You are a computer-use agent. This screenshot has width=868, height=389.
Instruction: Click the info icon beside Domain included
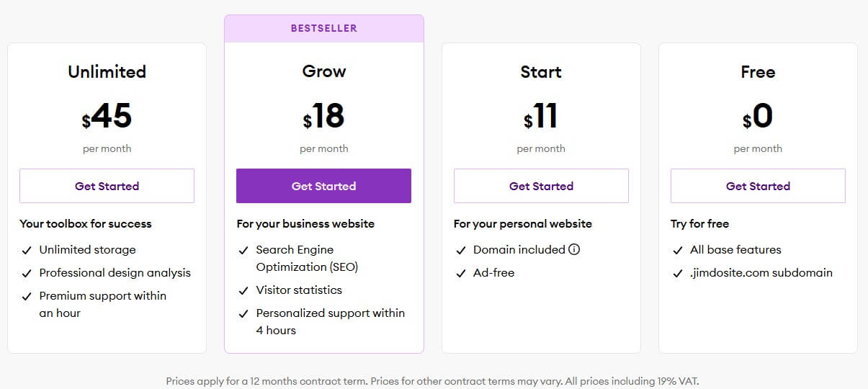coord(574,250)
